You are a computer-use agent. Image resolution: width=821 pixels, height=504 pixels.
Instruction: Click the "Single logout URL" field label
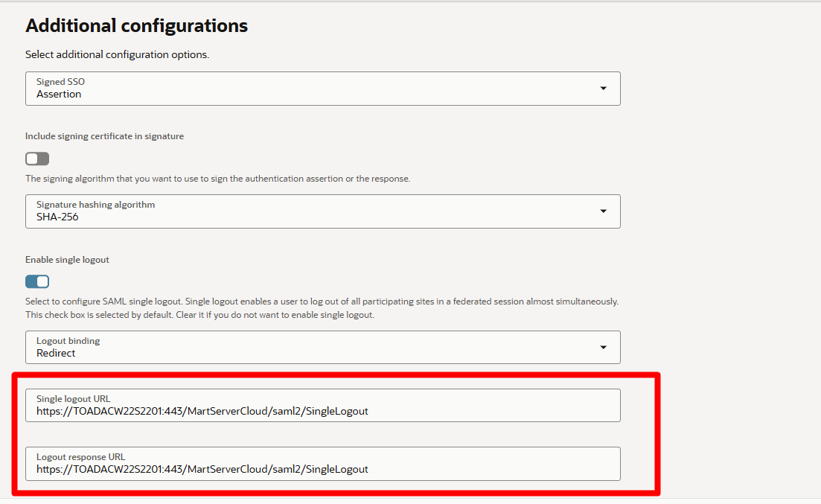pos(73,399)
